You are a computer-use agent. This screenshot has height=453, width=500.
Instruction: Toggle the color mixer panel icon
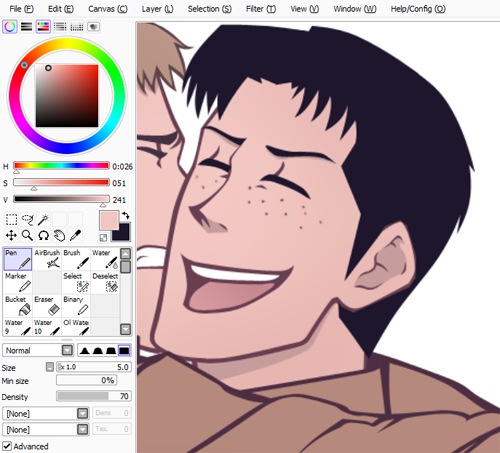tap(60, 27)
